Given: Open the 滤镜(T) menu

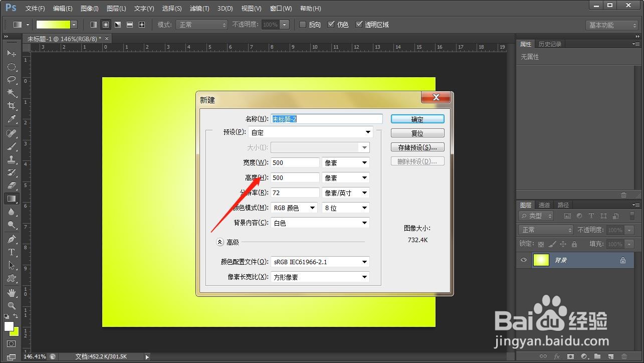Looking at the screenshot, I should click(199, 9).
